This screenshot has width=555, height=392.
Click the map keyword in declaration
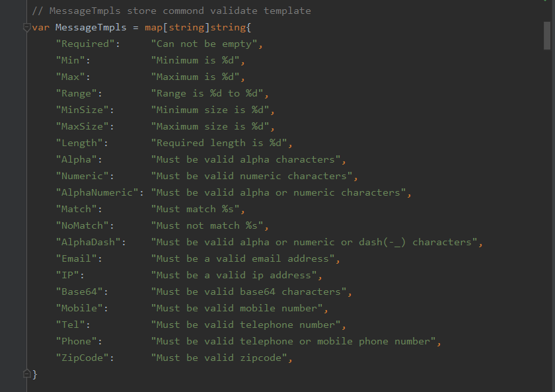click(x=153, y=27)
